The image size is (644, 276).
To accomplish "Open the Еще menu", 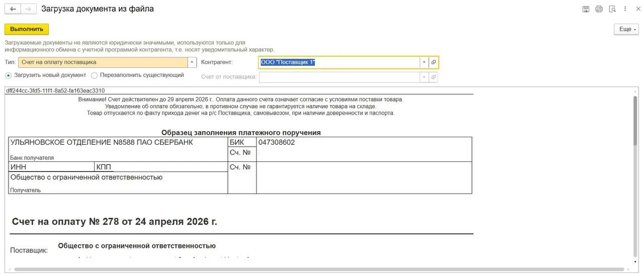I will coord(626,29).
